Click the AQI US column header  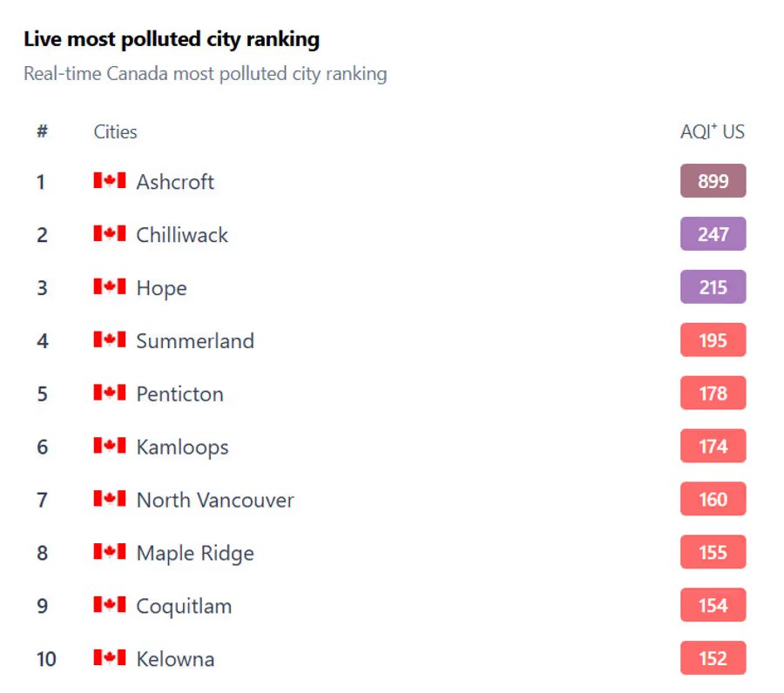[x=713, y=132]
